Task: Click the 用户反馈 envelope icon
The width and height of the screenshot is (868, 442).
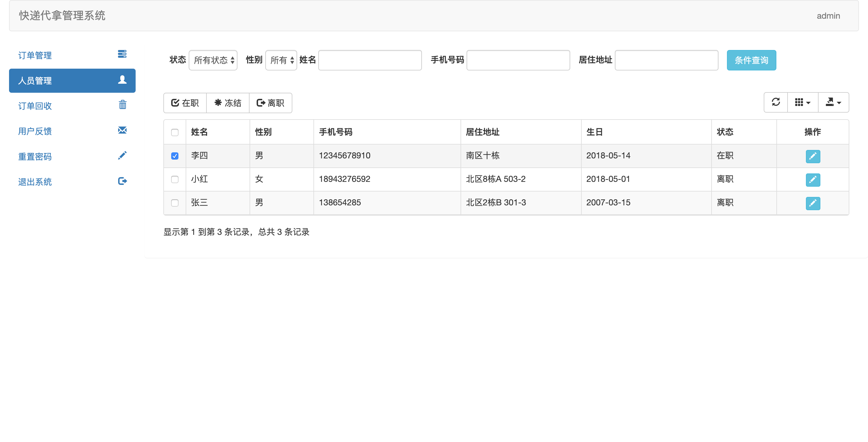Action: click(x=122, y=130)
